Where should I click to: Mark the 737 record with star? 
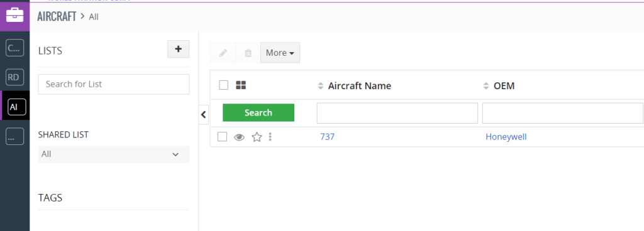pyautogui.click(x=257, y=137)
